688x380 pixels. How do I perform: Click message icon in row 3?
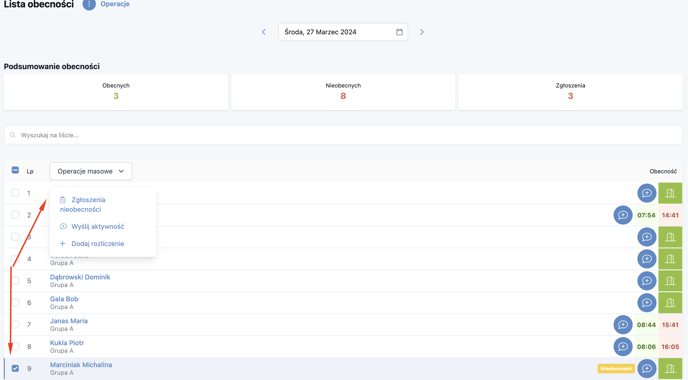tap(647, 237)
